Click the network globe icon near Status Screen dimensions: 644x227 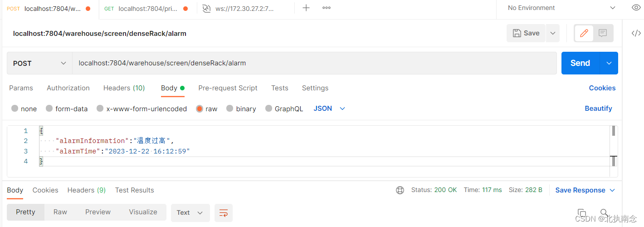tap(400, 190)
